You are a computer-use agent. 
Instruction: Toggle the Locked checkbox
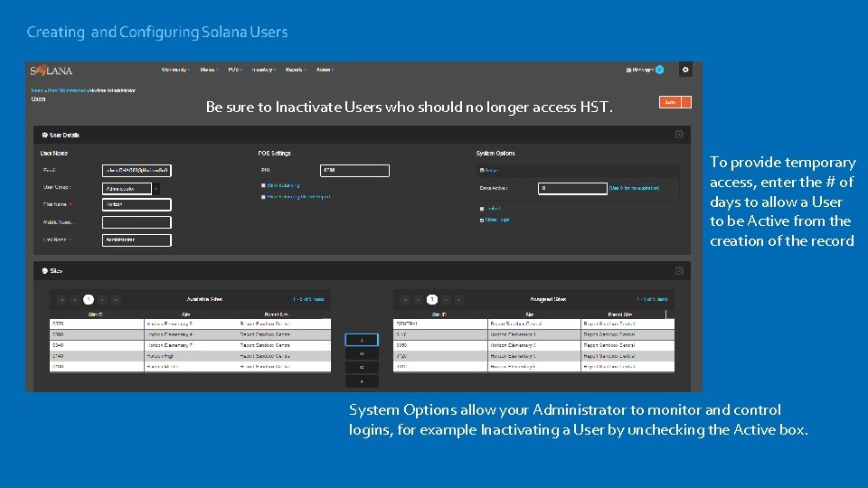click(482, 209)
